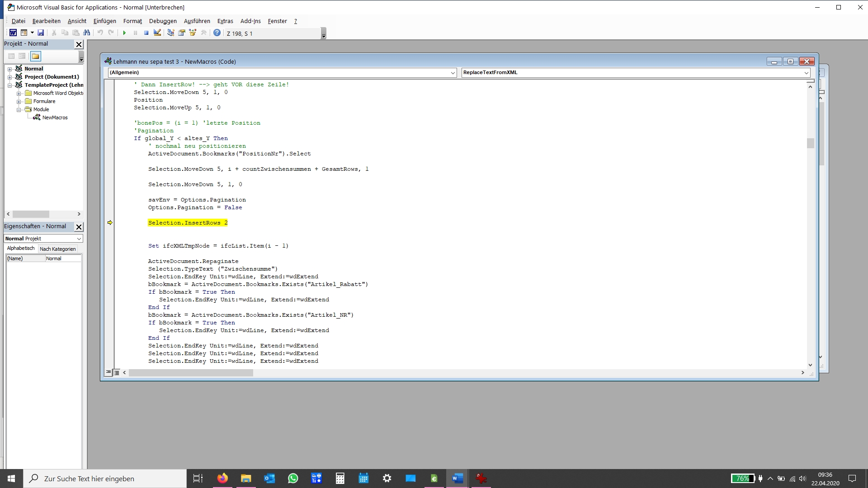Open the Project Explorer toolbar icon
The height and width of the screenshot is (488, 868).
[170, 33]
